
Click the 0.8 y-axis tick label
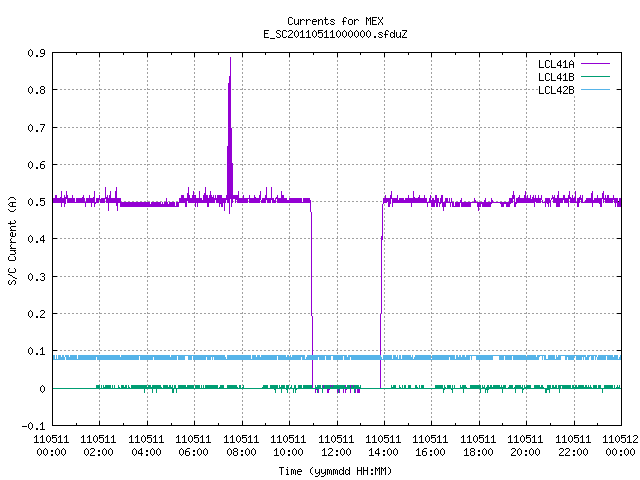pos(36,90)
